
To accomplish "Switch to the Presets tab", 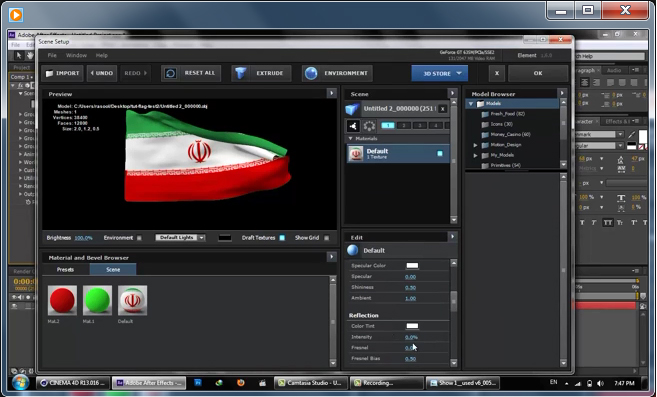I will [65, 270].
